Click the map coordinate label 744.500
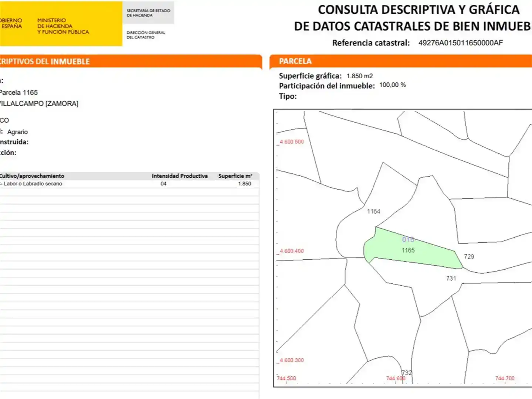532x399 pixels. click(286, 378)
